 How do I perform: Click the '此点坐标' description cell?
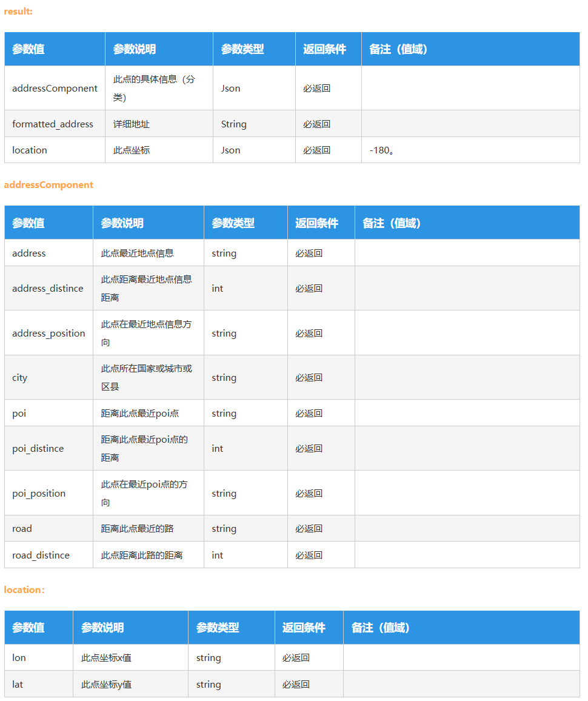pyautogui.click(x=159, y=150)
